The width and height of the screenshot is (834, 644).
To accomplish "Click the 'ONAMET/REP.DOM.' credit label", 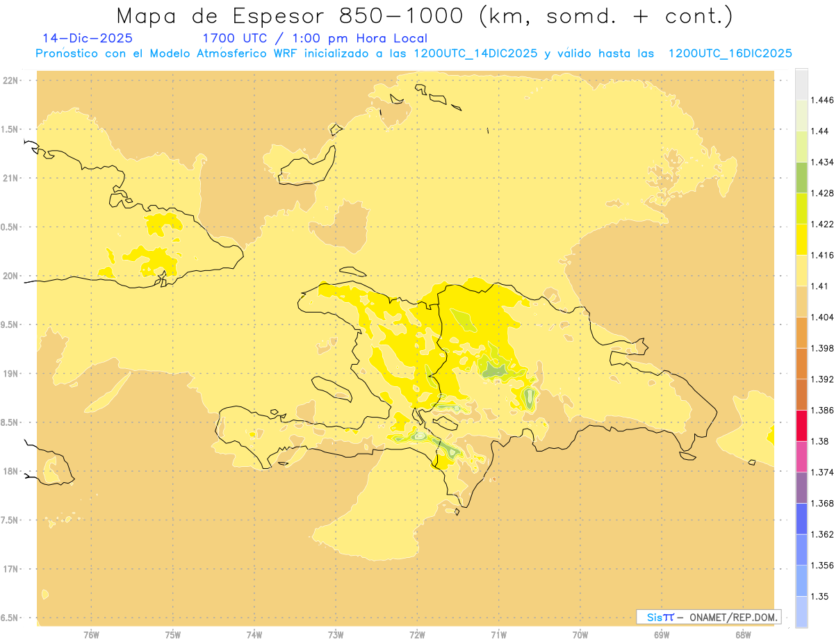I will pyautogui.click(x=734, y=617).
